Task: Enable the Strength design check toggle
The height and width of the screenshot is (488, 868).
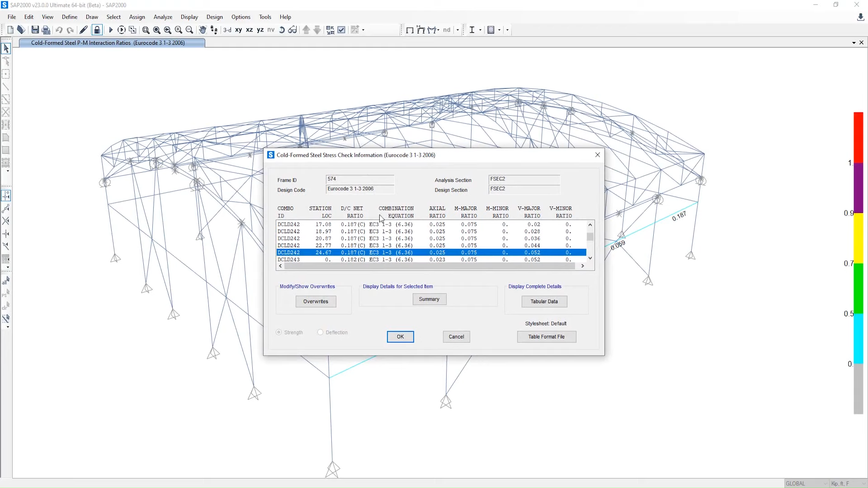Action: pos(278,332)
